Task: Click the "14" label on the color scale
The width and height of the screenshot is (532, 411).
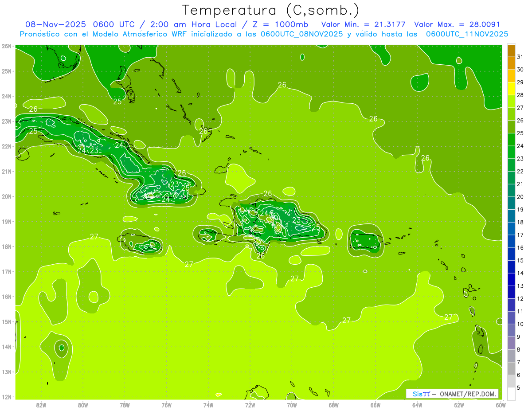Action: point(520,273)
